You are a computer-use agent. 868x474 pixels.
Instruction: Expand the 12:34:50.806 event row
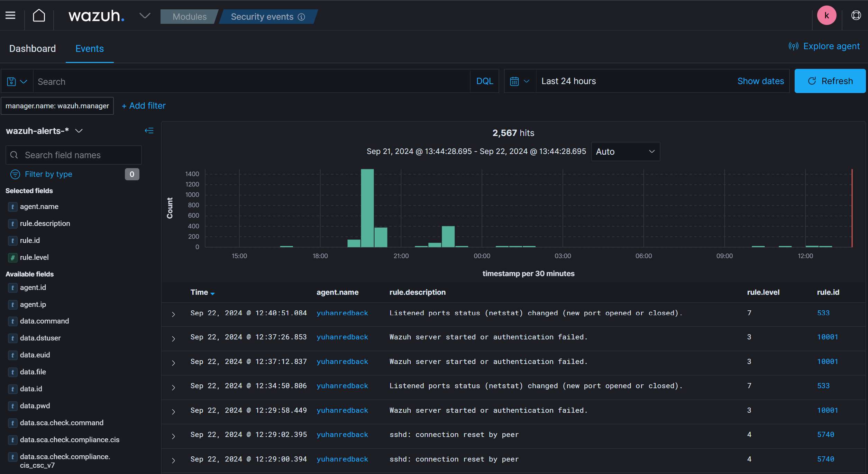tap(173, 387)
